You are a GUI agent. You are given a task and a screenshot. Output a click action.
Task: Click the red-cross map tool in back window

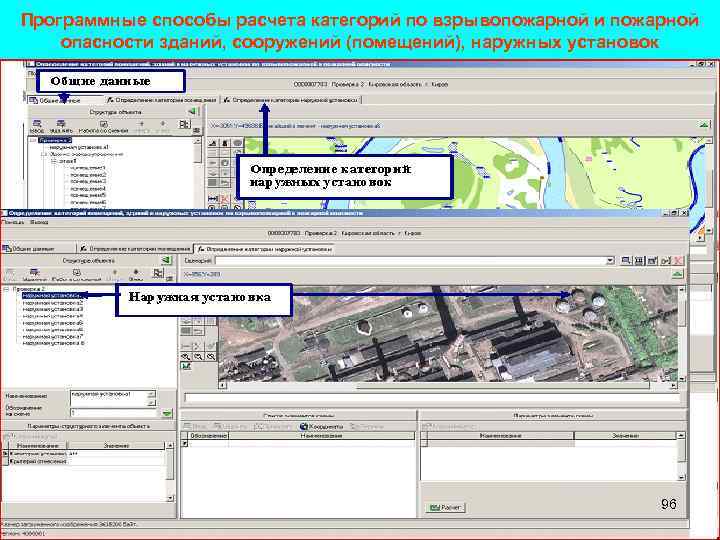coord(225,198)
